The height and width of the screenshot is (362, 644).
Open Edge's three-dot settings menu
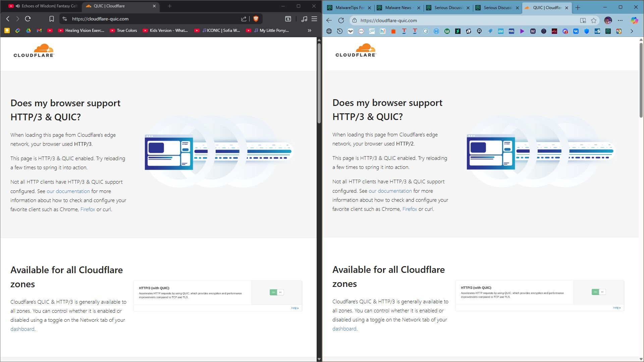620,20
